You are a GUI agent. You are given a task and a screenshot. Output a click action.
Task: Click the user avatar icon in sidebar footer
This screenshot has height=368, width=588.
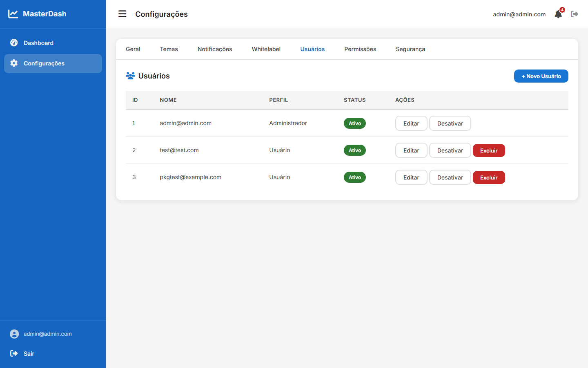point(14,334)
